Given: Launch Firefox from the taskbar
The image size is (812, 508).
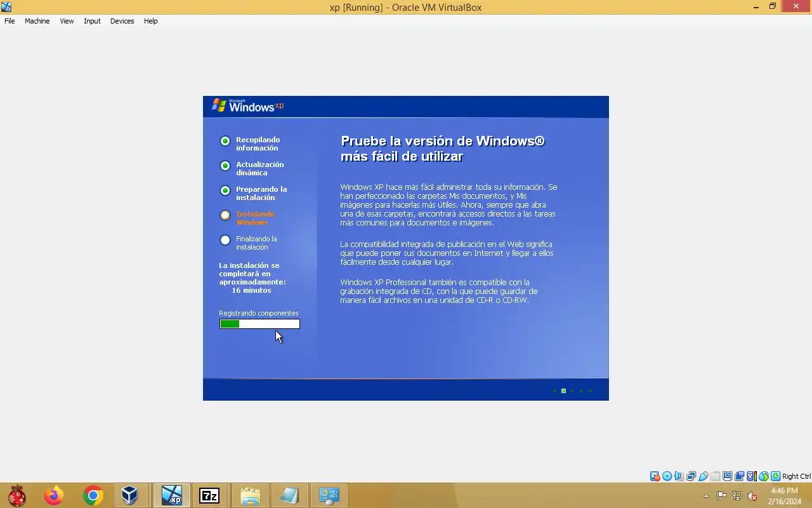Looking at the screenshot, I should click(54, 495).
